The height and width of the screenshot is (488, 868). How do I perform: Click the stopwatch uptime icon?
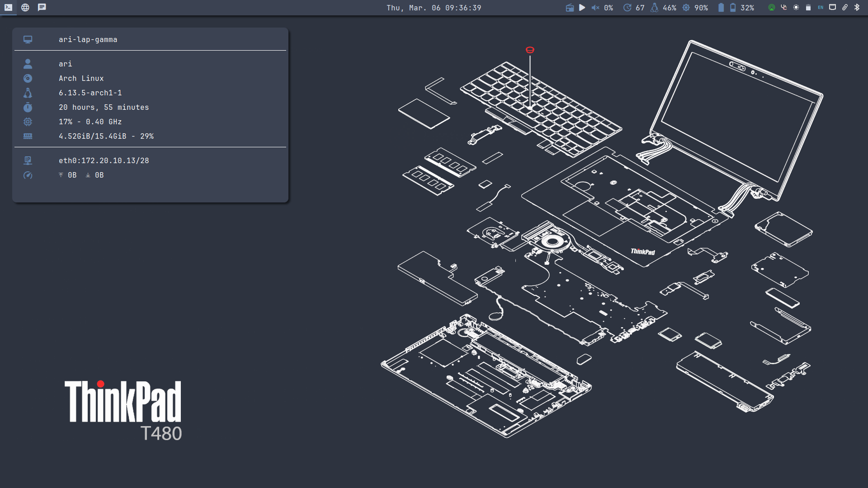(x=28, y=107)
